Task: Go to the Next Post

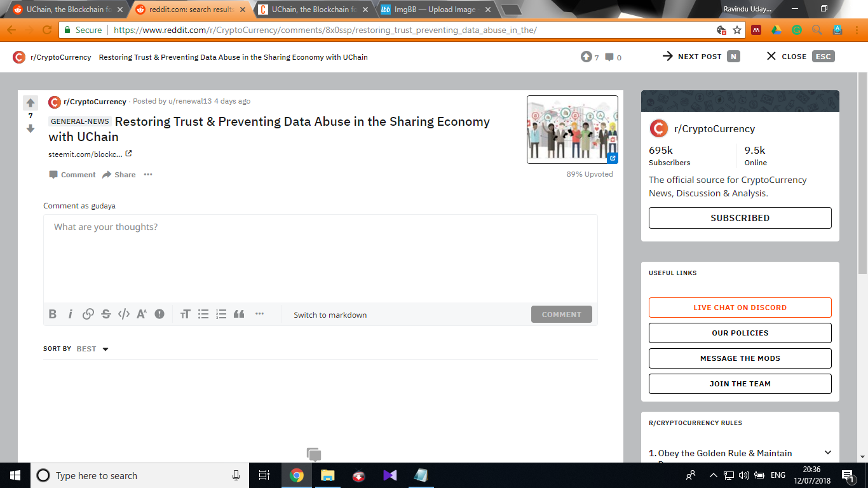Action: tap(701, 57)
